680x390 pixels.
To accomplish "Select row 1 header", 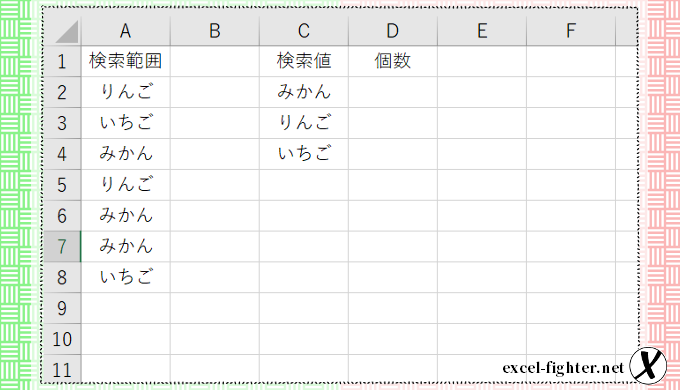I will 62,61.
